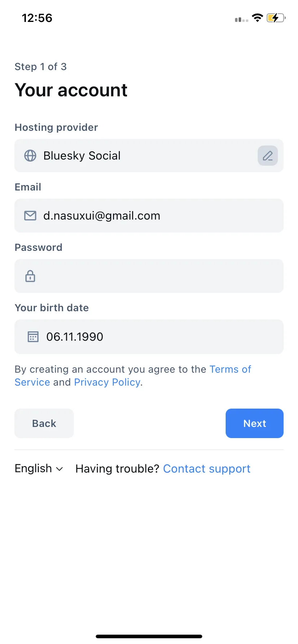Viewport: 298px width, 644px height.
Task: Go to the next step with Next
Action: point(254,423)
